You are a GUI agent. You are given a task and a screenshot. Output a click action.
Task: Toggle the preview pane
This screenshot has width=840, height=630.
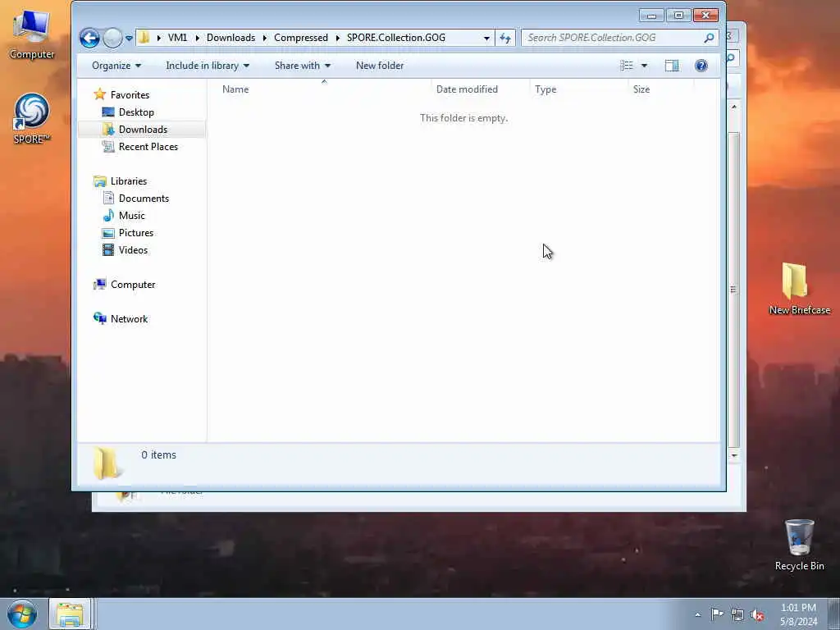pyautogui.click(x=672, y=66)
